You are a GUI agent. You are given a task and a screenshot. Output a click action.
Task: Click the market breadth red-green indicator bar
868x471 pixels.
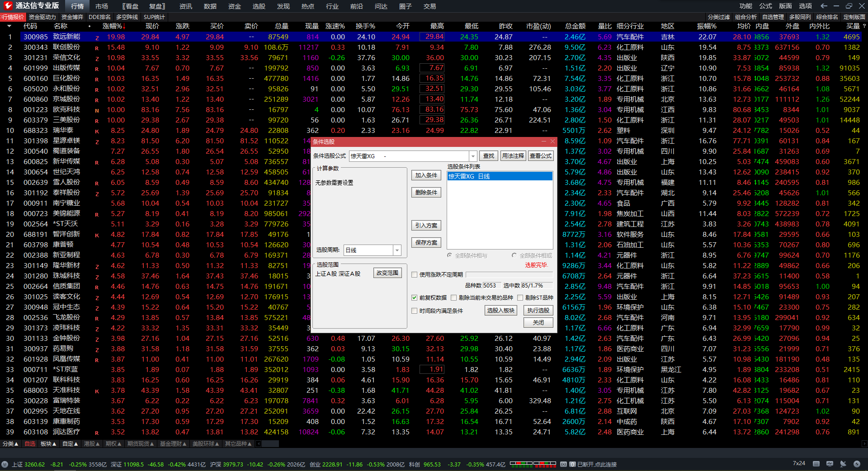click(x=532, y=463)
